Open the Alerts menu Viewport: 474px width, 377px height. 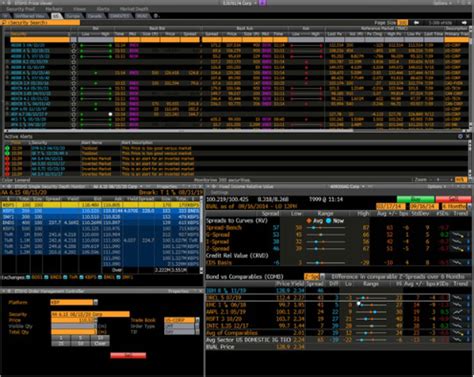pyautogui.click(x=103, y=9)
